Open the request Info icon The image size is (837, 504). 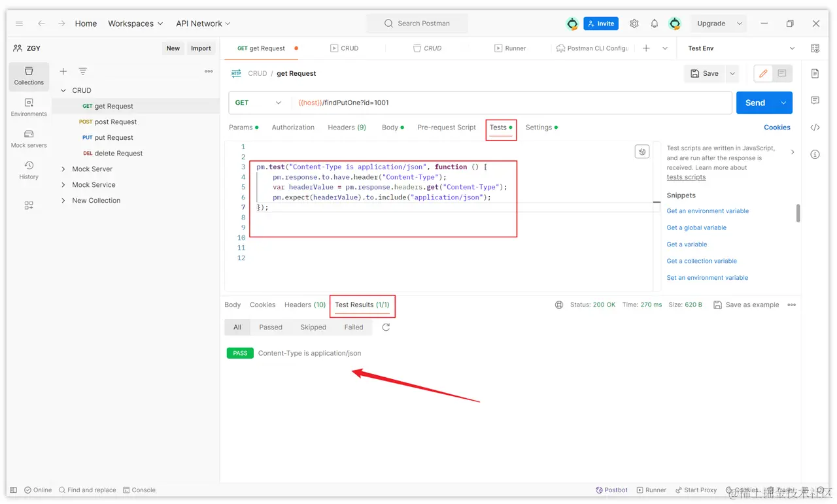click(x=815, y=155)
